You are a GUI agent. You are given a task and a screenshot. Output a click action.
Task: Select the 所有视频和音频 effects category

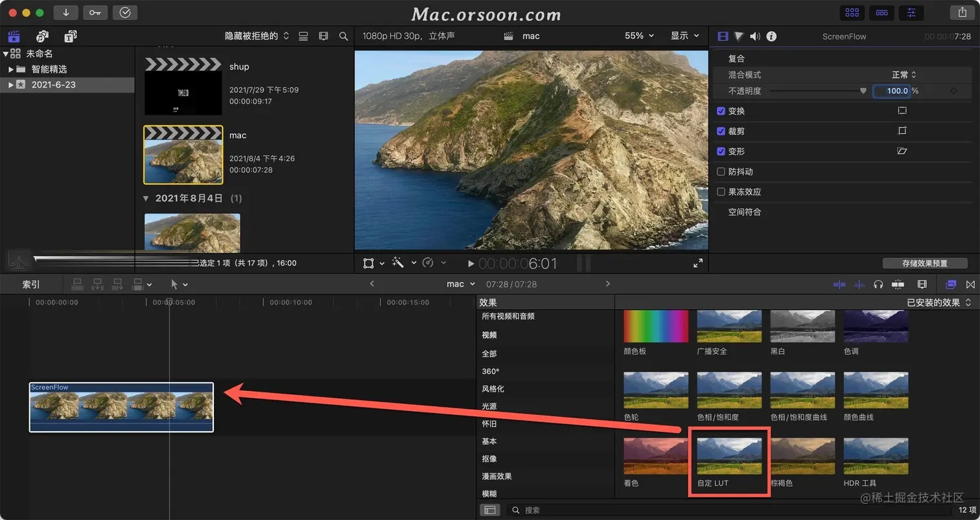[508, 316]
